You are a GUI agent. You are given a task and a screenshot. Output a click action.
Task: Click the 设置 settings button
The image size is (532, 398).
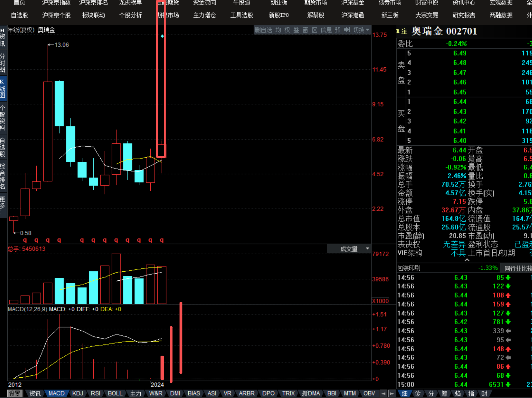point(15,393)
